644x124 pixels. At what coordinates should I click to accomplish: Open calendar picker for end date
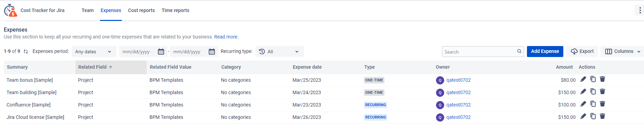(212, 52)
